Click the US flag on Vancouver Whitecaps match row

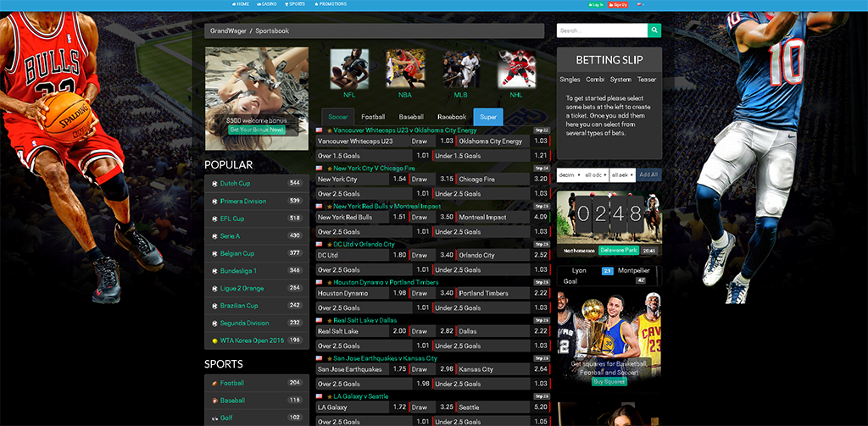point(320,130)
